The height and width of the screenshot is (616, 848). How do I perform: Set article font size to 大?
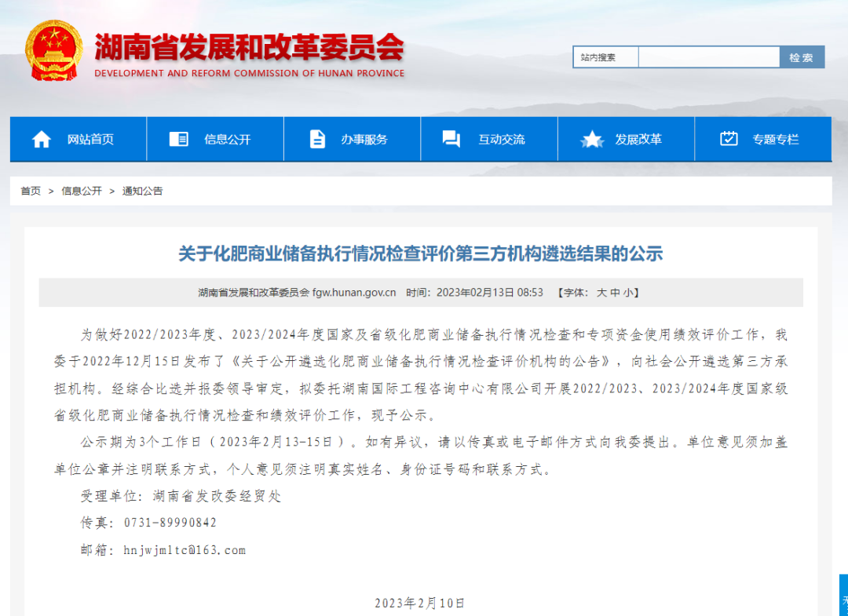(601, 292)
